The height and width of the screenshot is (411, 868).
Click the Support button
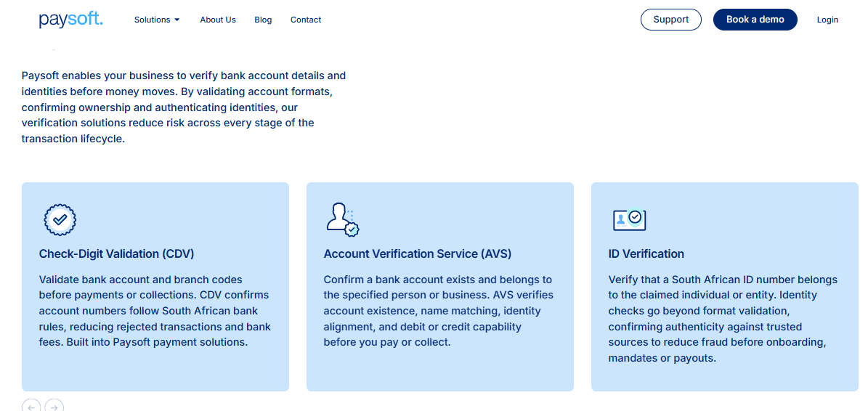click(x=671, y=20)
